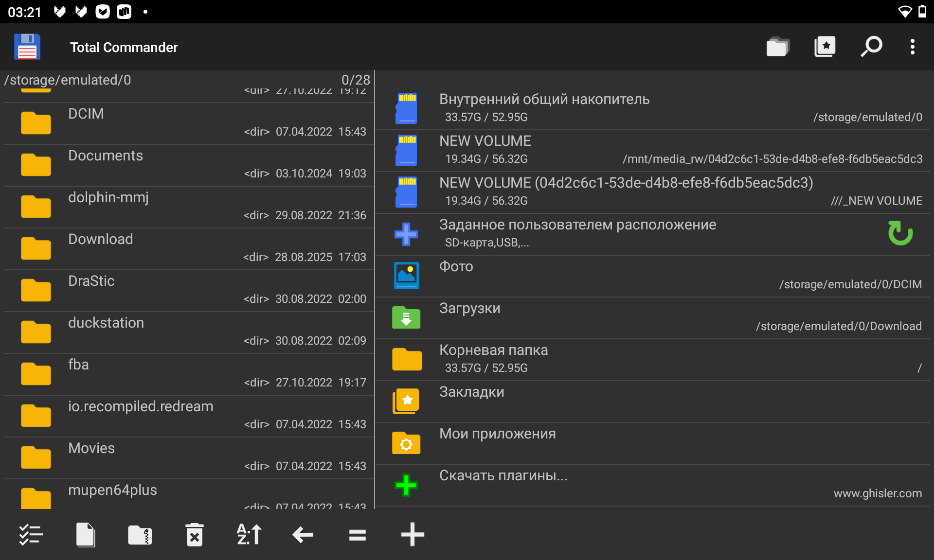Open Внутренний общий накопитель storage entry
Image resolution: width=934 pixels, height=560 pixels.
(x=544, y=99)
